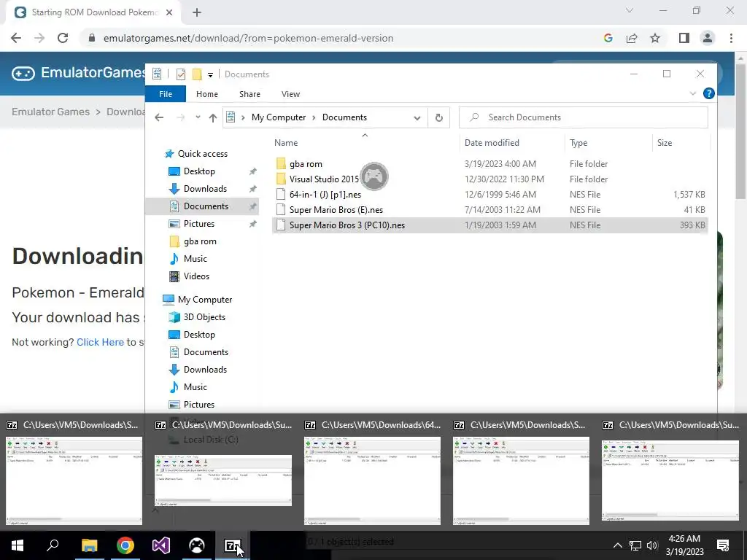Open the gamepad emulator taskbar icon
The image size is (747, 560).
197,545
